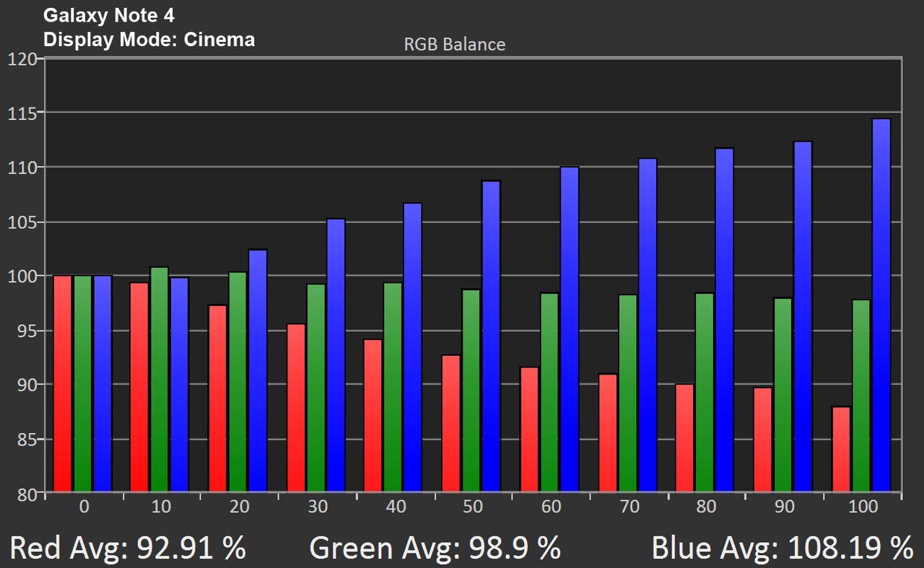Click the x-axis label 70
Viewport: 924px width, 568px height.
[x=629, y=507]
